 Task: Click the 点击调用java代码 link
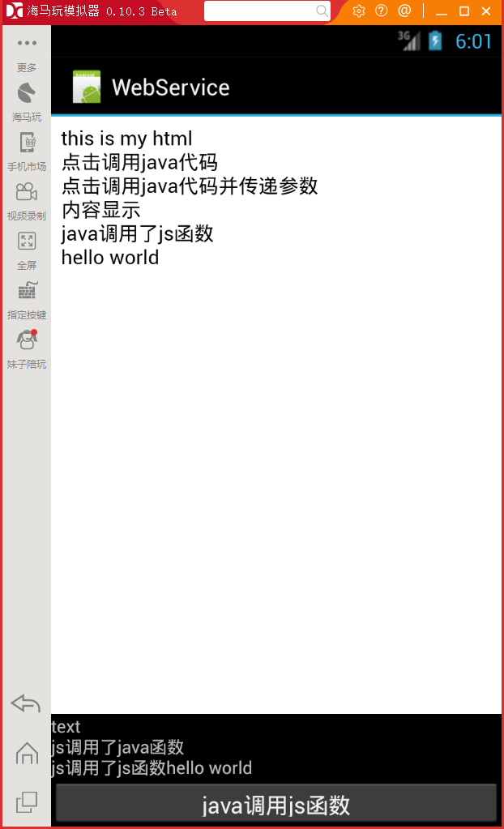[139, 162]
